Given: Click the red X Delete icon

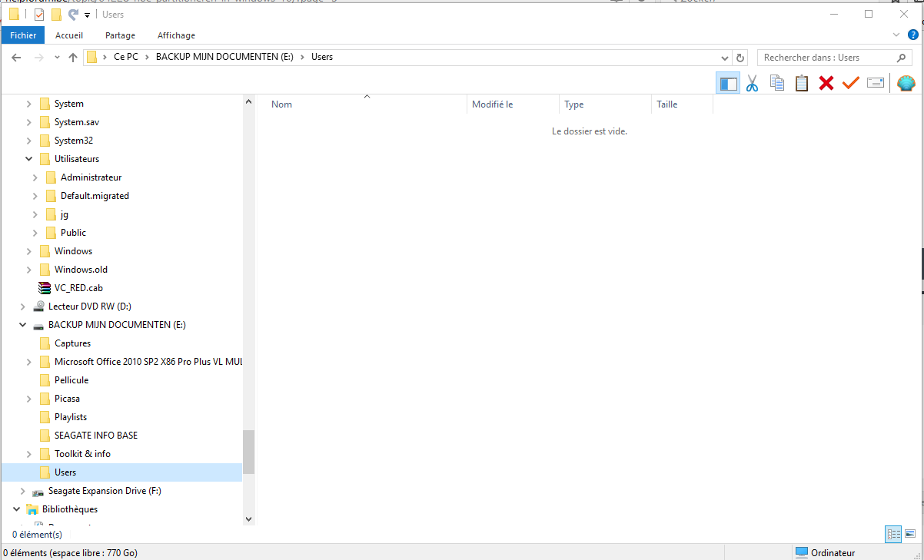Looking at the screenshot, I should (x=826, y=83).
